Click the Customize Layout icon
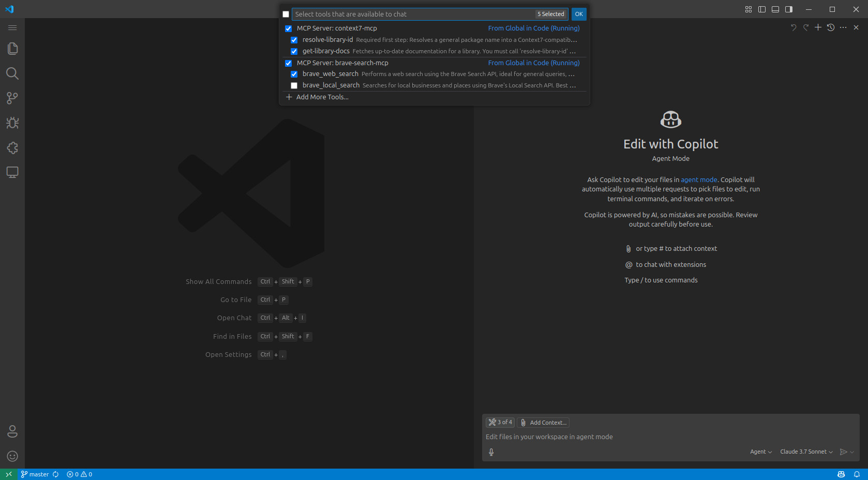 [x=749, y=9]
